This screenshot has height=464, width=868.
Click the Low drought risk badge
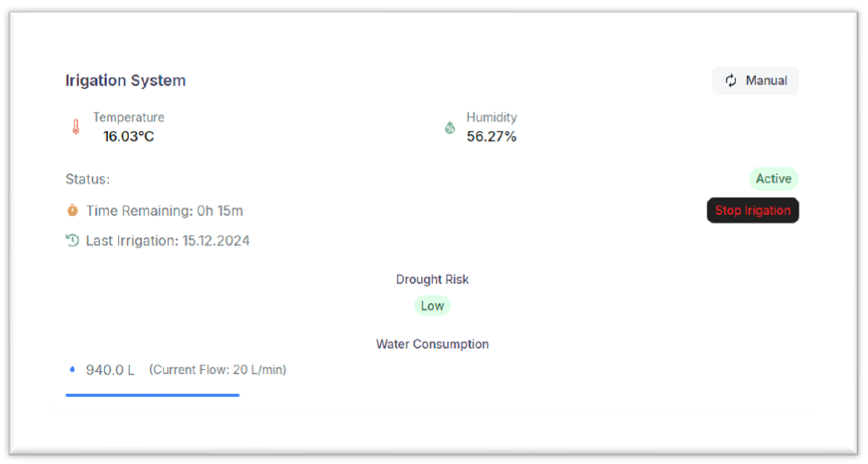click(432, 306)
